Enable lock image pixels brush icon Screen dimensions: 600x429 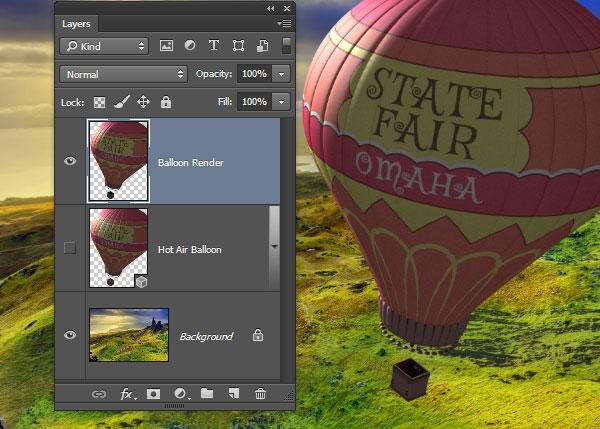point(122,102)
